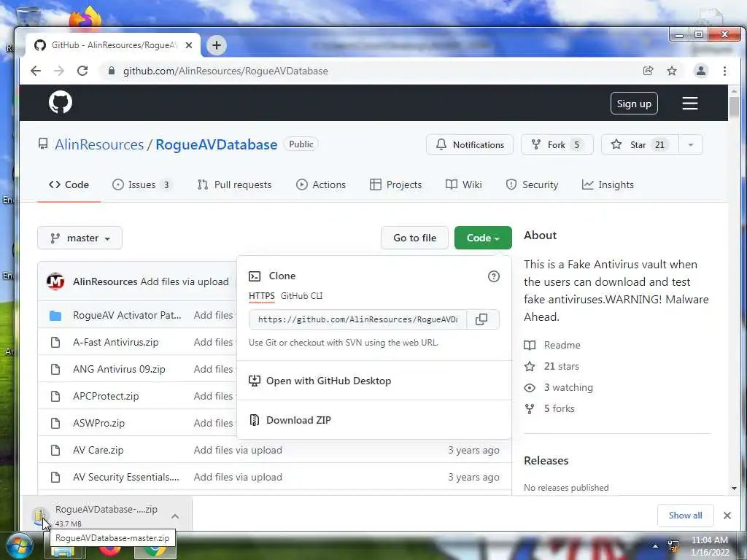The image size is (747, 560).
Task: Copy the clone URL with the clipboard icon
Action: [x=481, y=319]
